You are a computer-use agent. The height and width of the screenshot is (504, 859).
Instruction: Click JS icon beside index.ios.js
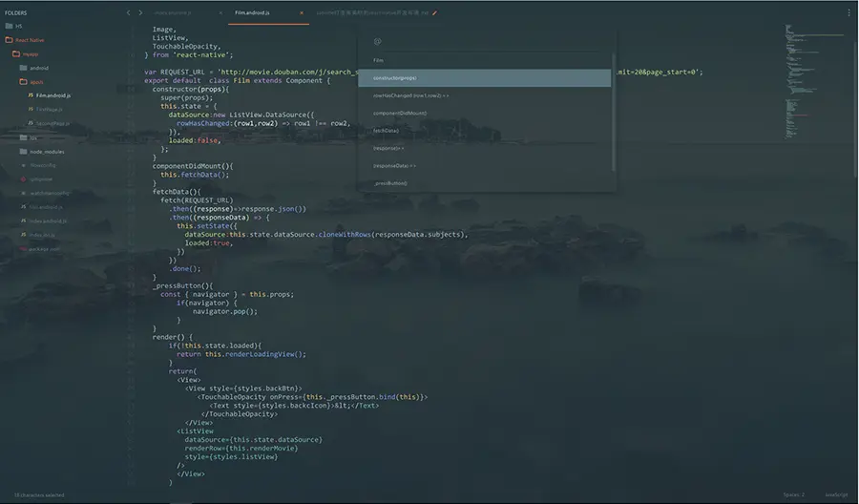coord(23,235)
